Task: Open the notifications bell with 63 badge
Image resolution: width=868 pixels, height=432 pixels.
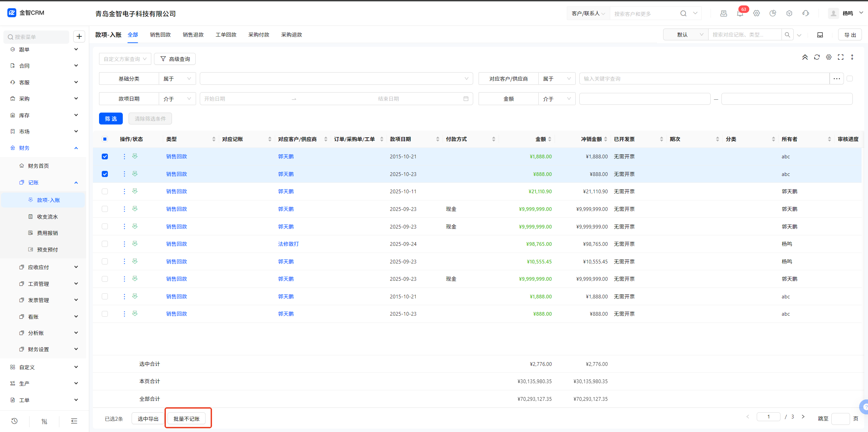Action: pyautogui.click(x=740, y=14)
